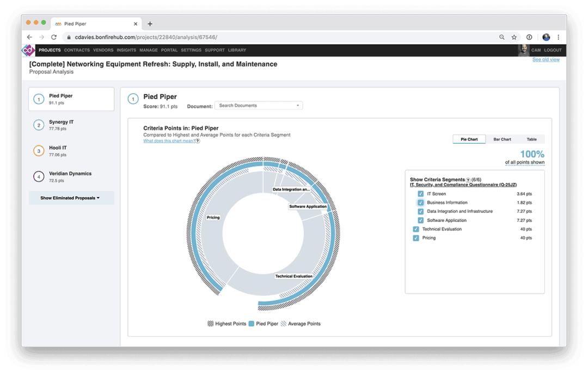Open the Contracts menu item

(x=77, y=50)
